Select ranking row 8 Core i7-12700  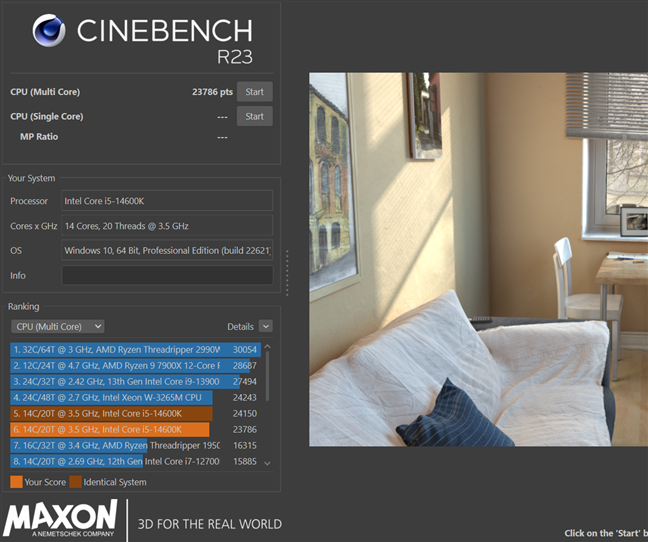click(136, 461)
